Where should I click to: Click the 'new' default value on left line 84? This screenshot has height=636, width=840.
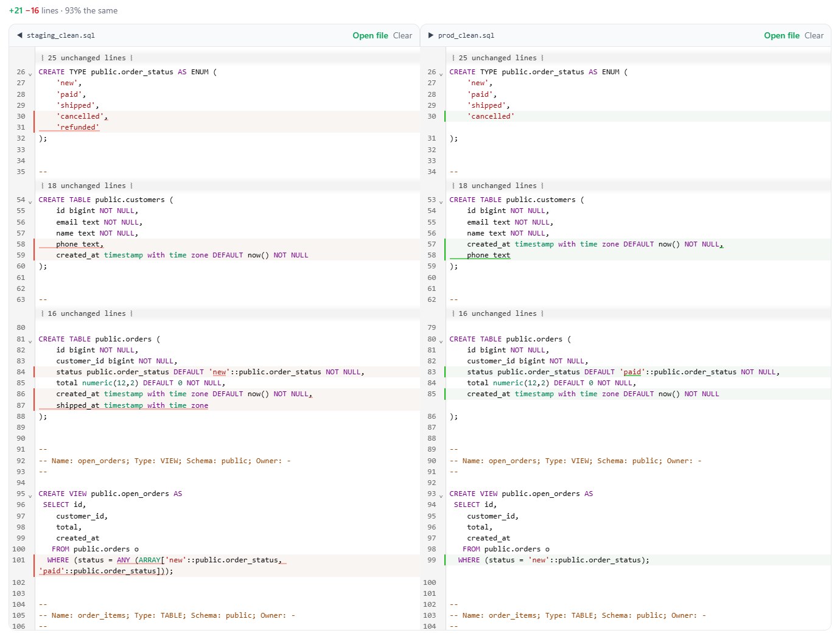[x=219, y=372]
